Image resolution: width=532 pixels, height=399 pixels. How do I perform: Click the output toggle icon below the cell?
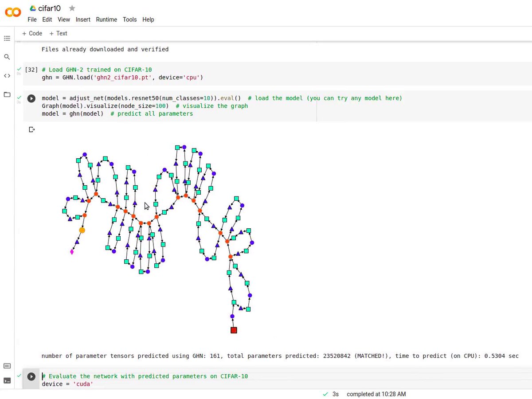(31, 129)
